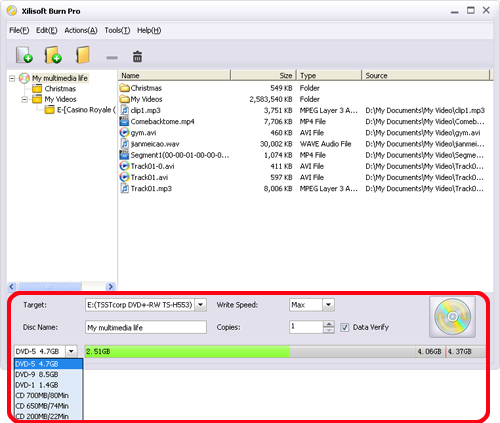
Task: Click the tree panel scroll right arrow
Action: (x=110, y=286)
